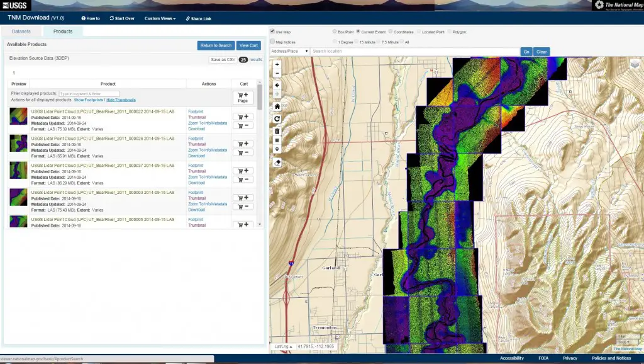Switch to the Products tab

coord(63,31)
